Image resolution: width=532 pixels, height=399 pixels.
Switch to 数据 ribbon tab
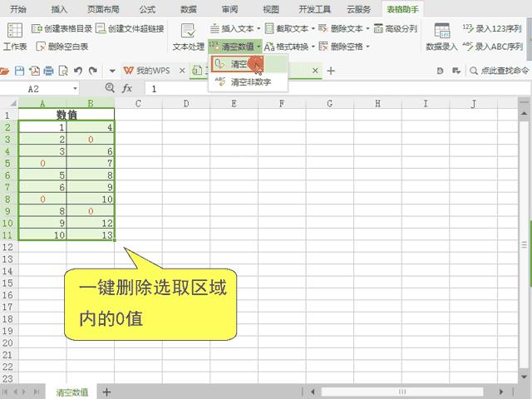(189, 9)
